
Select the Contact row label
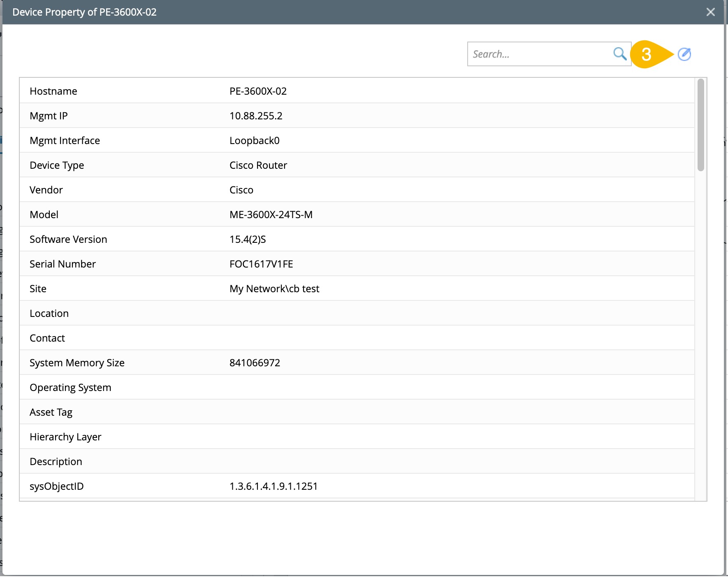tap(47, 338)
